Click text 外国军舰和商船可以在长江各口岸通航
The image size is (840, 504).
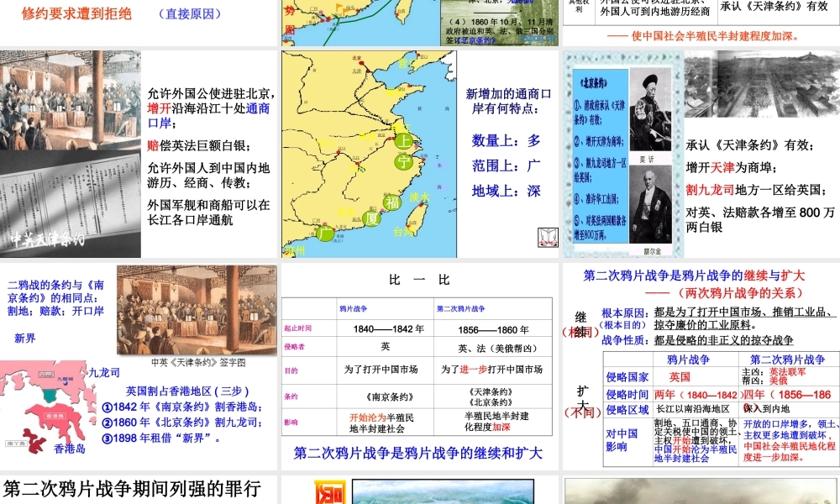pos(208,213)
